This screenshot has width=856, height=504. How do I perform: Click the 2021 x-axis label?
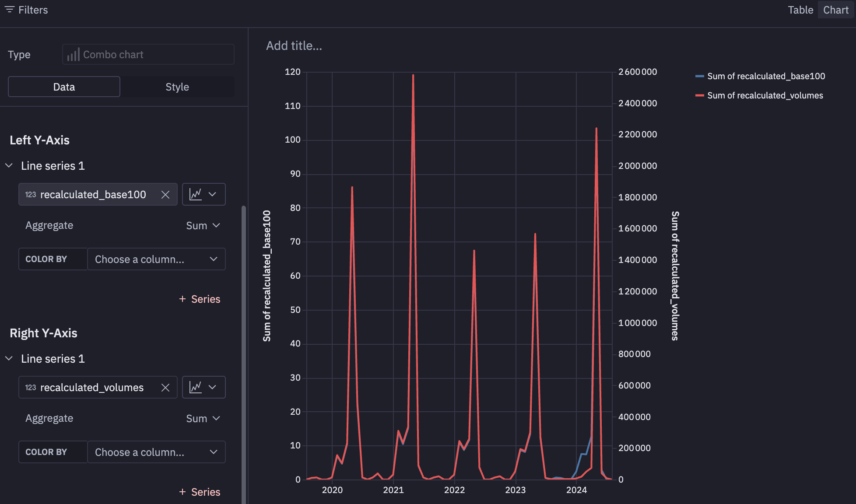pyautogui.click(x=393, y=490)
